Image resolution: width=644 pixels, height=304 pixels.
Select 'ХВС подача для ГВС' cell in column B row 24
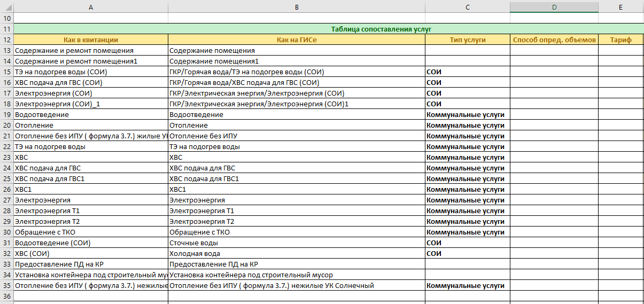[x=297, y=168]
